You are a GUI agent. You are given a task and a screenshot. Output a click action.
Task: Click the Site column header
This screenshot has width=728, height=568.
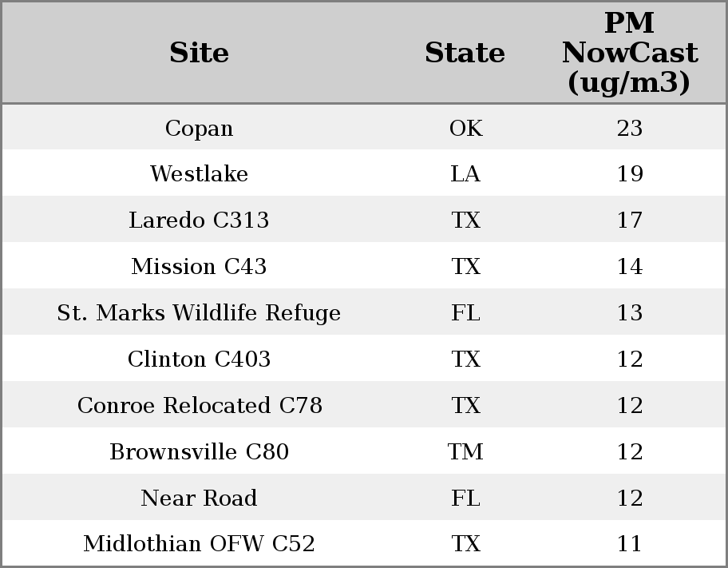point(199,53)
